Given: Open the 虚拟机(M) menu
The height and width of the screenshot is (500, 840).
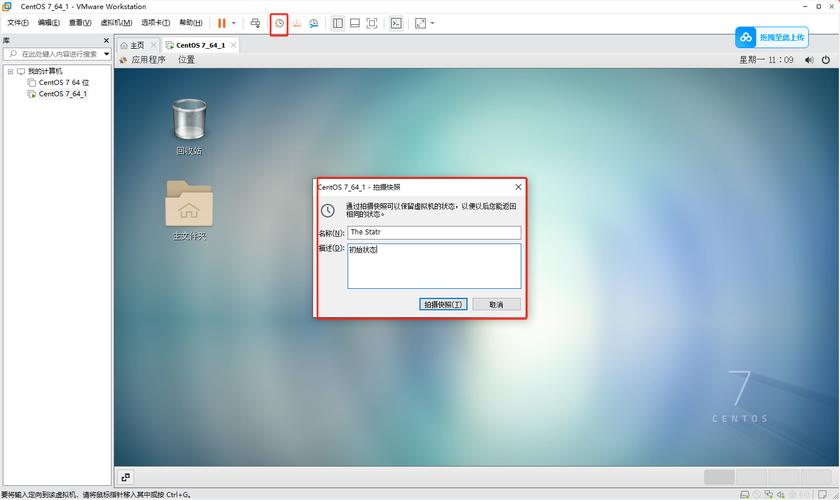Looking at the screenshot, I should [116, 23].
